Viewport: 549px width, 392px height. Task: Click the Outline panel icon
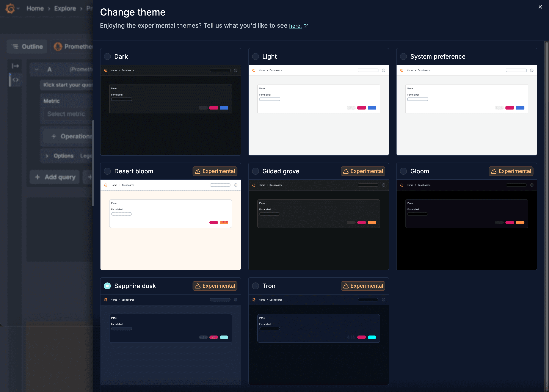[15, 46]
